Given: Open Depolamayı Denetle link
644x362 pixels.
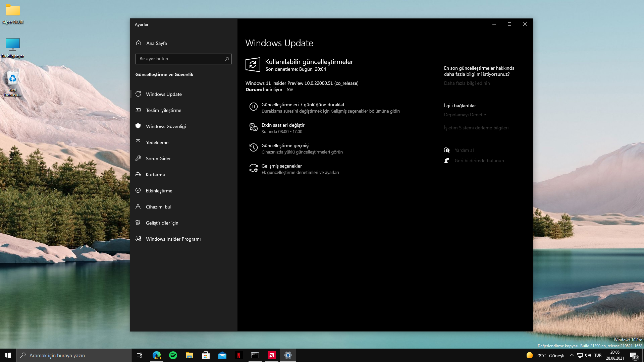Looking at the screenshot, I should click(x=465, y=115).
